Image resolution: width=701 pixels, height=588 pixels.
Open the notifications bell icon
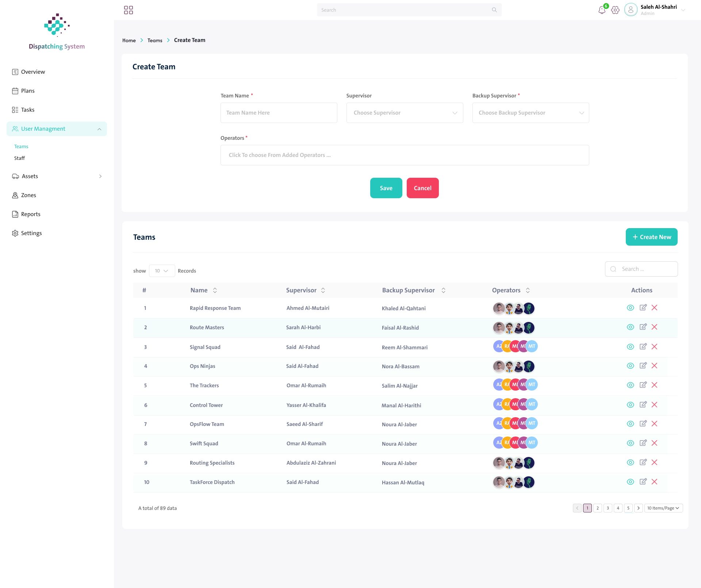pos(602,10)
